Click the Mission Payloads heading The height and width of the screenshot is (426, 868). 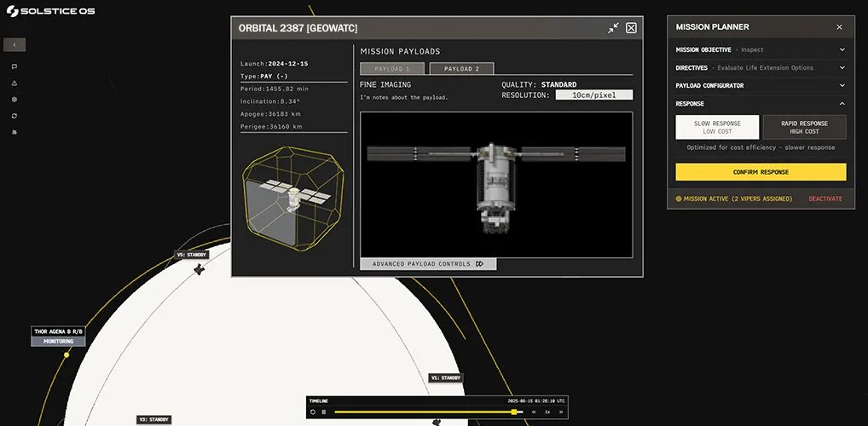click(400, 51)
